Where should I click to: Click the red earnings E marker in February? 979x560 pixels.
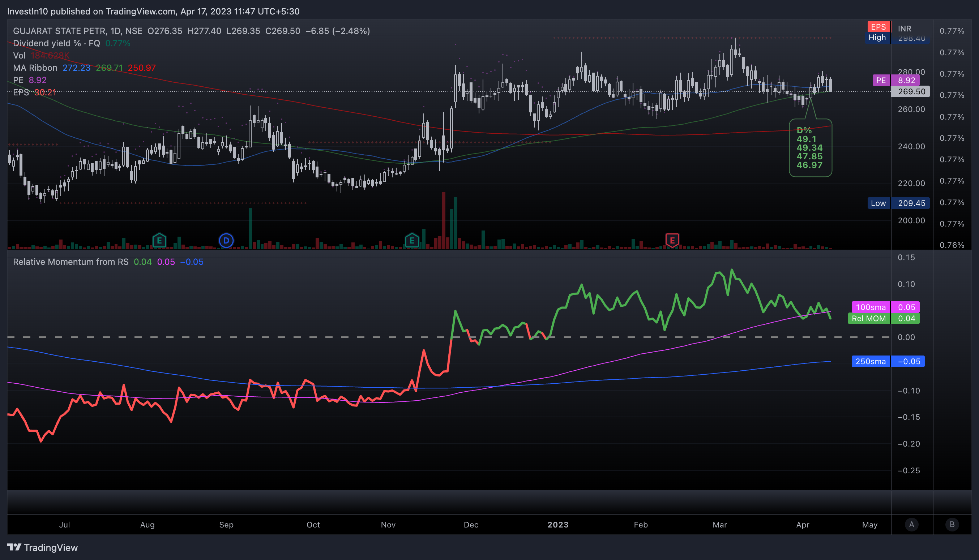672,241
